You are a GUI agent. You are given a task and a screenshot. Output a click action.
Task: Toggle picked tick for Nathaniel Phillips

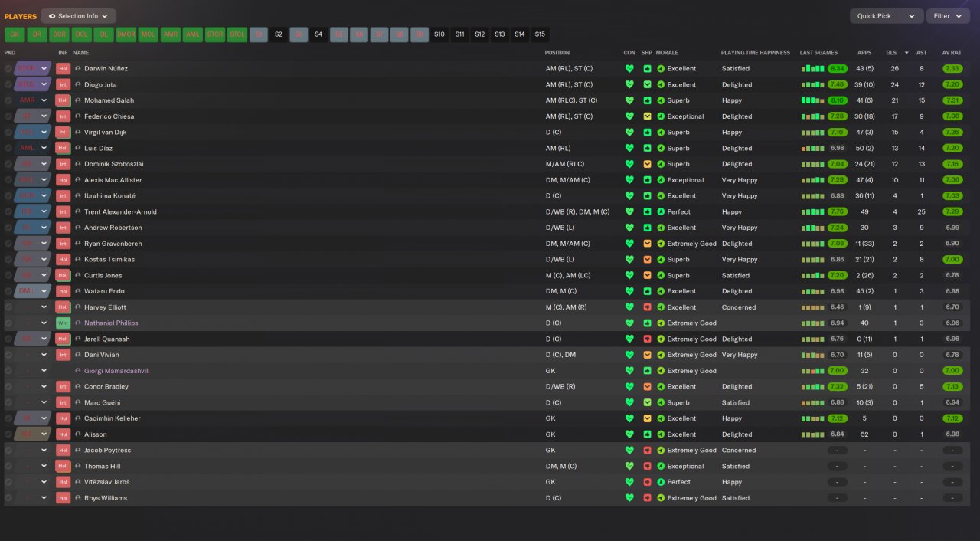8,323
